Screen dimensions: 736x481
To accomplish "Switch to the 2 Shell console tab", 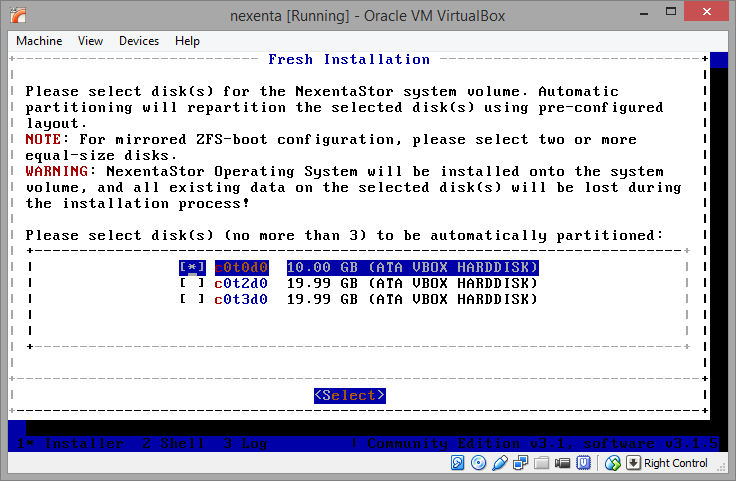I will (173, 443).
